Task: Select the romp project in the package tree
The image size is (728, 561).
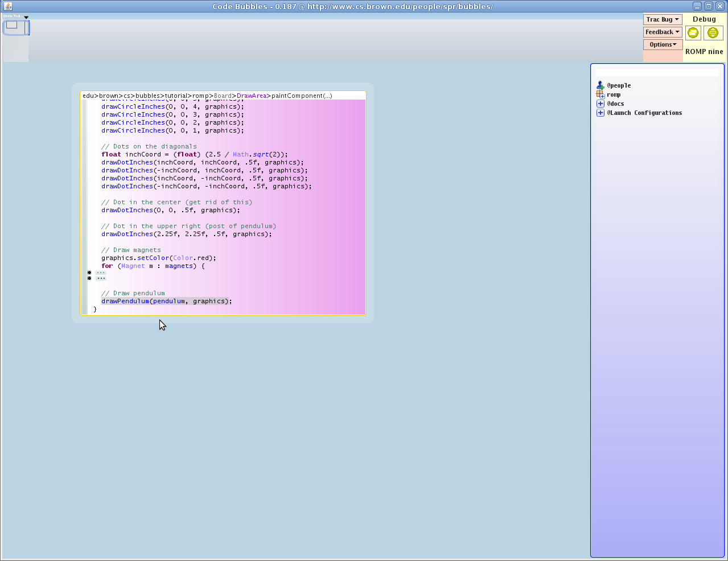Action: pyautogui.click(x=614, y=94)
